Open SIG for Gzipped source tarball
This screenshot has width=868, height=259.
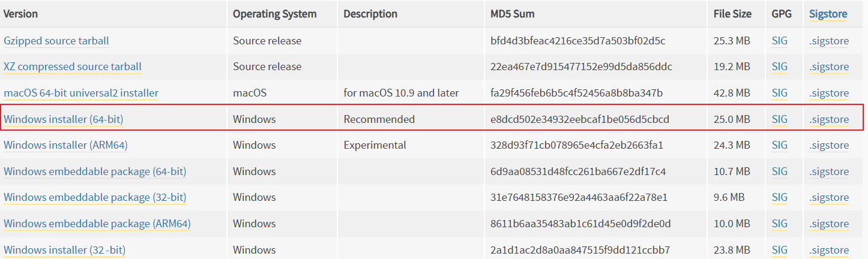pos(780,41)
